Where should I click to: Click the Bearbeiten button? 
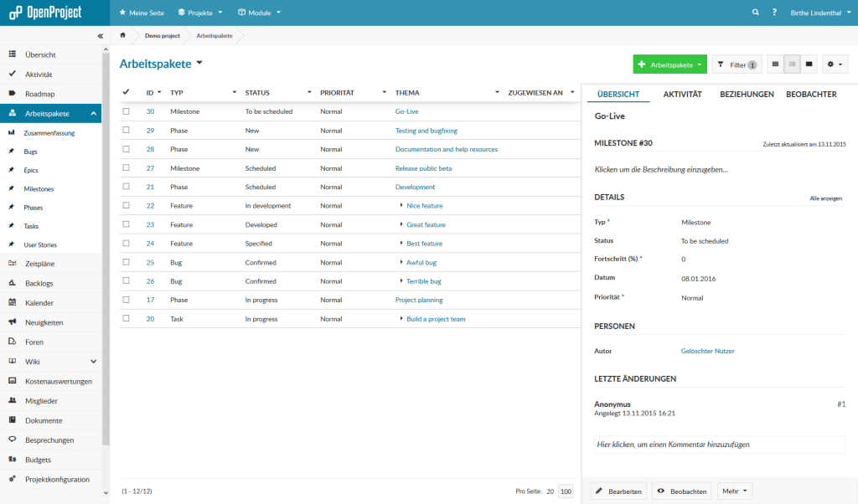[618, 491]
